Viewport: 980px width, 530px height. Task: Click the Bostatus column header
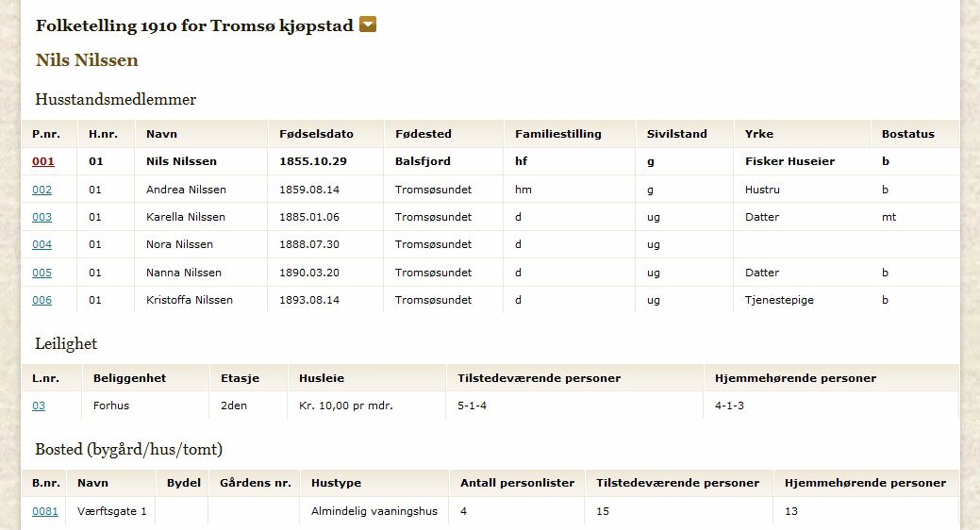pos(908,134)
